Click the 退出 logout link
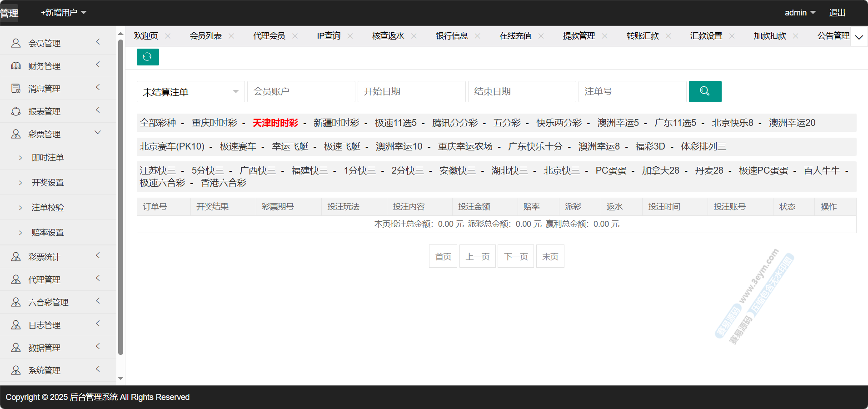 837,13
